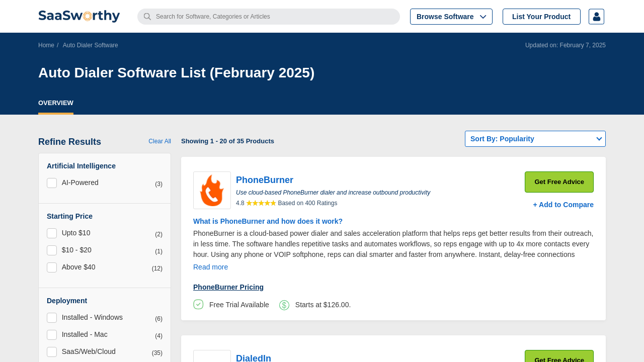644x362 pixels.
Task: Check the Above $40 price filter
Action: tap(52, 267)
